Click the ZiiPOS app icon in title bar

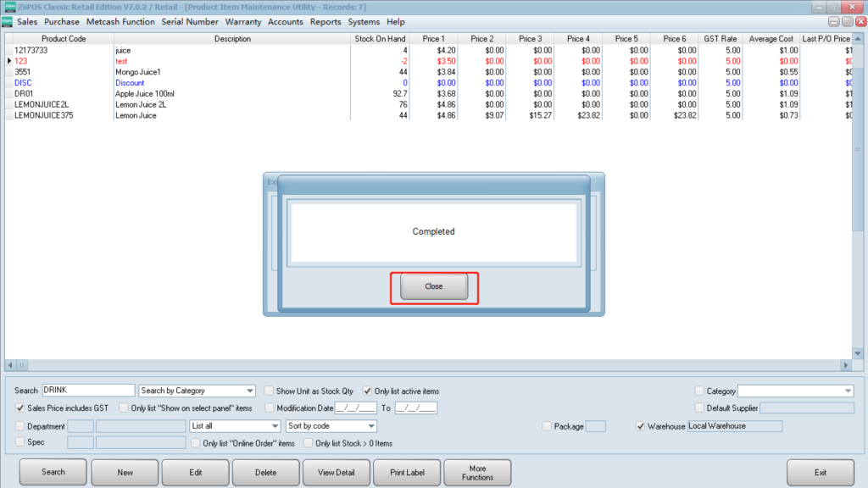coord(8,7)
